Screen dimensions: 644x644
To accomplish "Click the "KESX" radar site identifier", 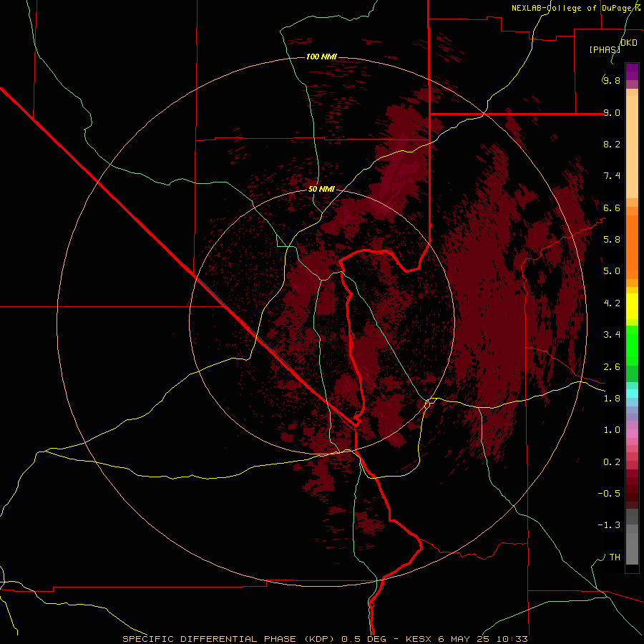I will [419, 639].
